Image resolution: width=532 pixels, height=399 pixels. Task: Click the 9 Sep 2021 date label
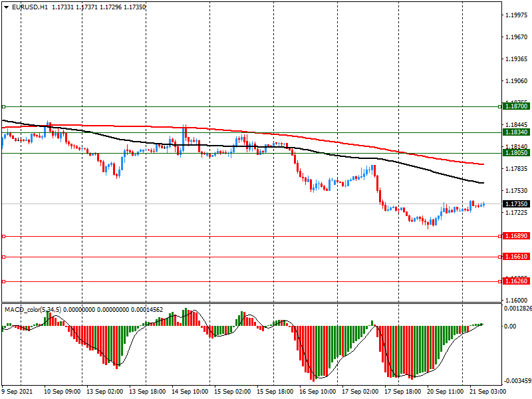[x=17, y=392]
